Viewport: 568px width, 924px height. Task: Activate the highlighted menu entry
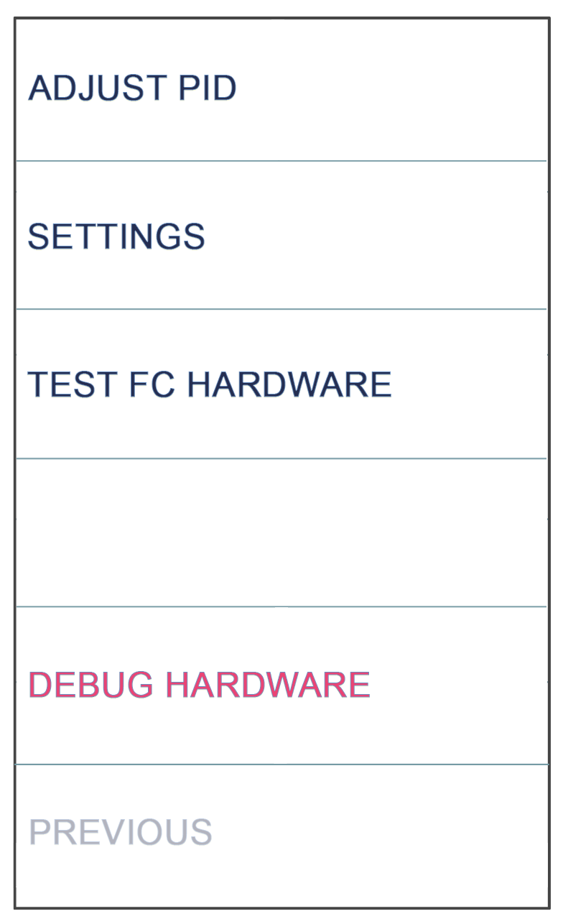click(281, 685)
